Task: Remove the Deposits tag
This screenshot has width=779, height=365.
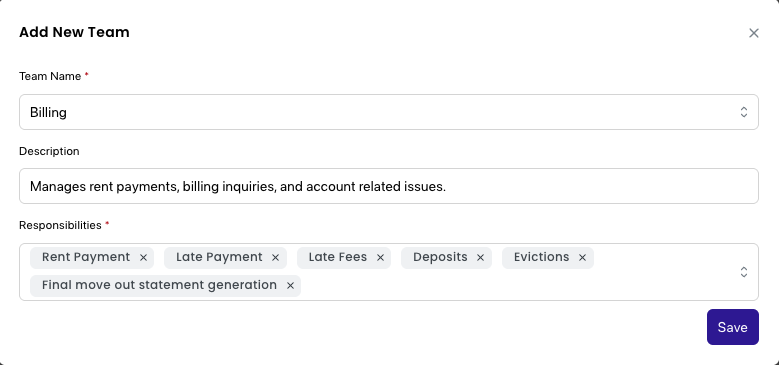Action: (x=480, y=258)
